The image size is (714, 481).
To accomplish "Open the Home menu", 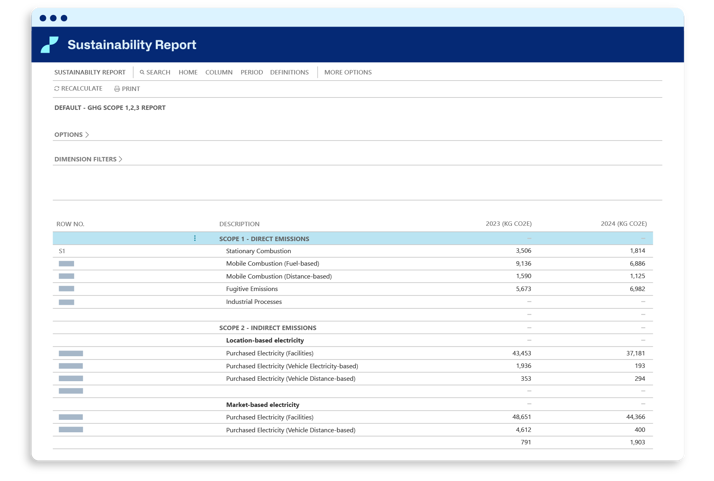I will 188,73.
